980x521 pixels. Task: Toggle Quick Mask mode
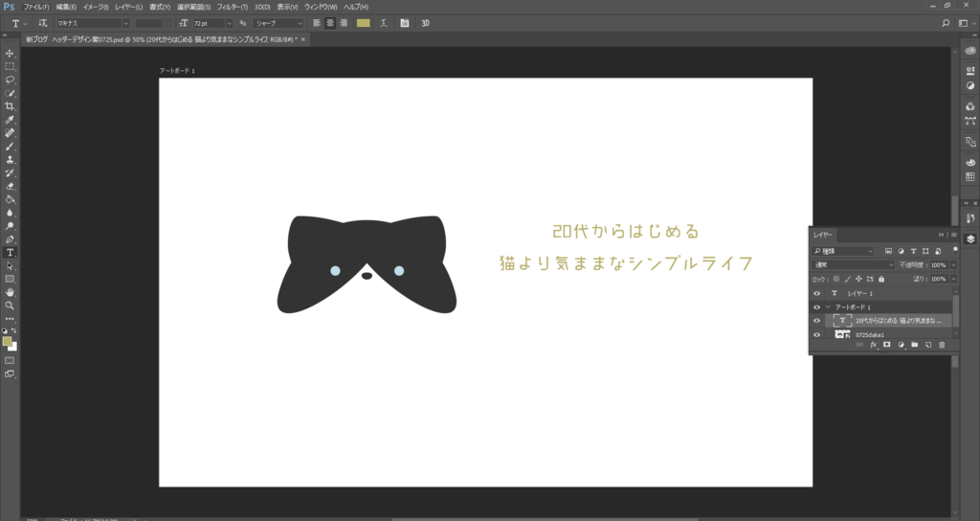(x=10, y=361)
